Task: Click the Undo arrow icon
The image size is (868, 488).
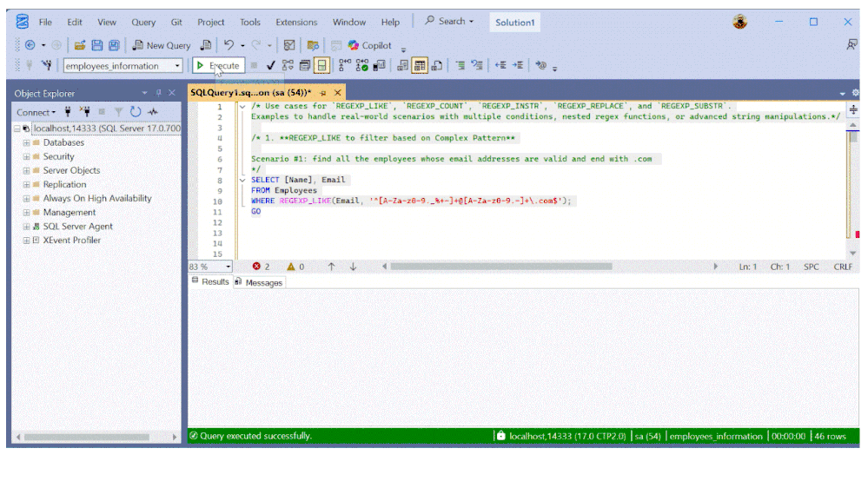Action: tap(229, 45)
